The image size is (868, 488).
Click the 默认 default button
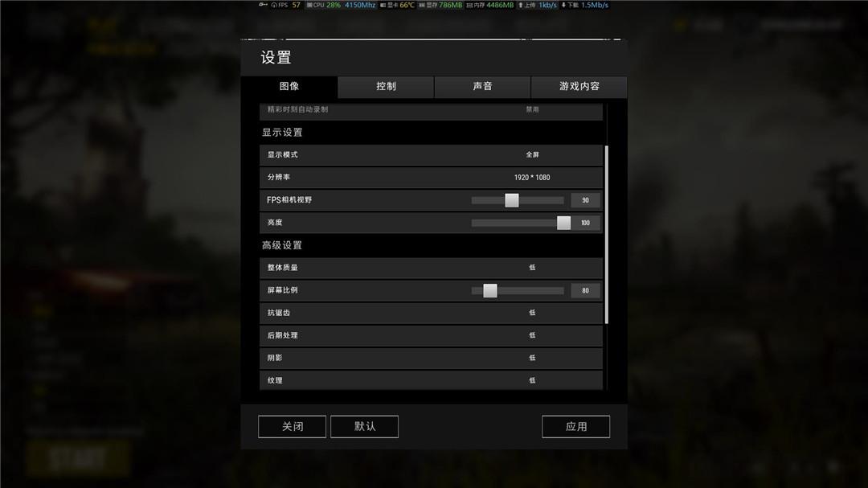[x=364, y=427]
